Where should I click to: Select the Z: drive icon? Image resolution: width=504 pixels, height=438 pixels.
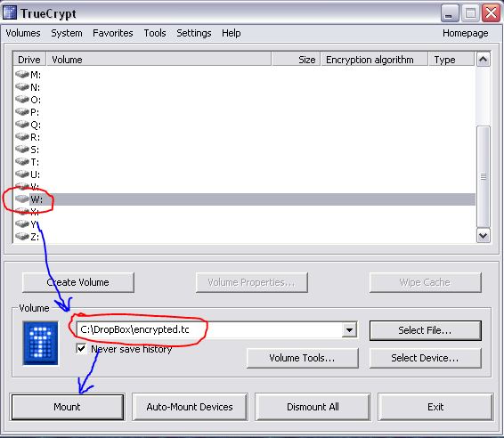tap(22, 237)
